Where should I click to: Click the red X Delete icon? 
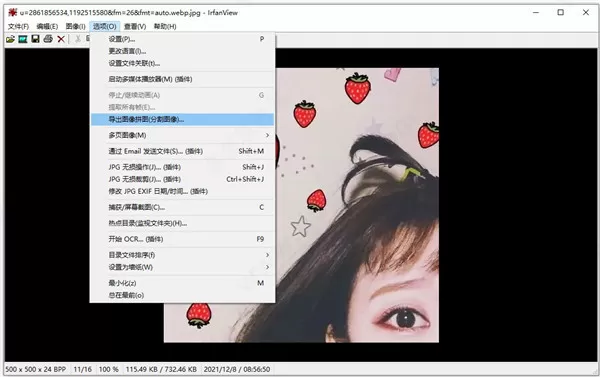[61, 39]
